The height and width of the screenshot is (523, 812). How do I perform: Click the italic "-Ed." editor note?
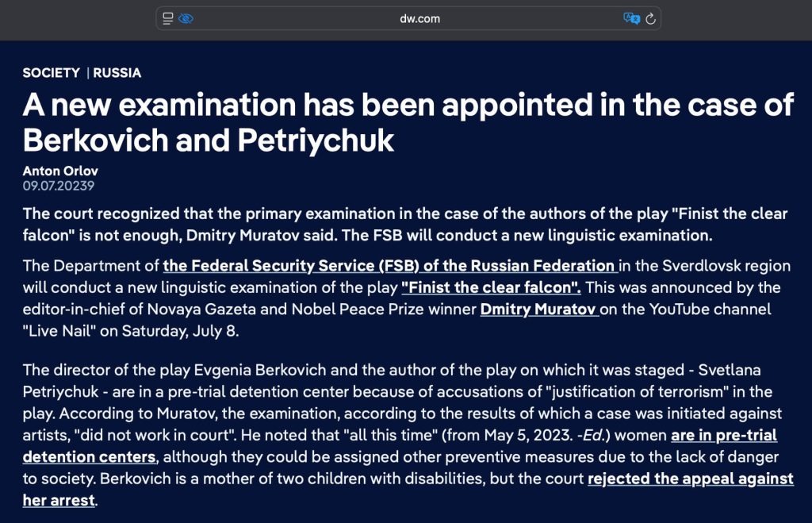pos(590,435)
